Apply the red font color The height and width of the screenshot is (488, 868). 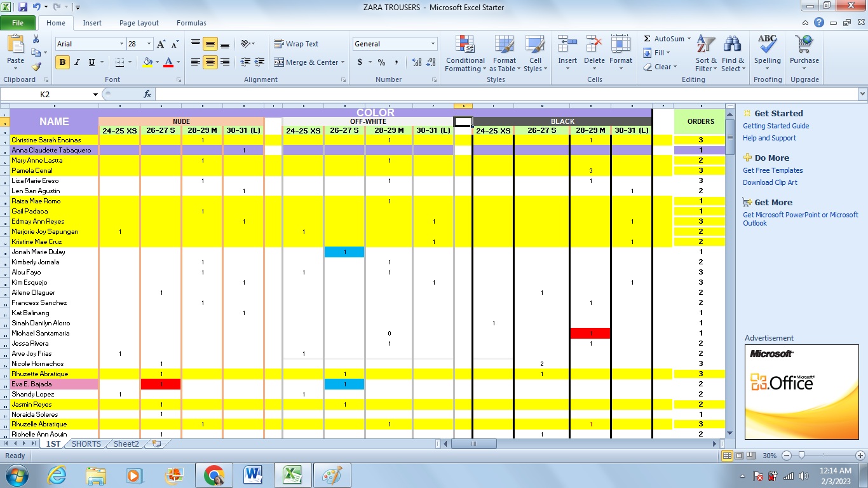click(168, 62)
